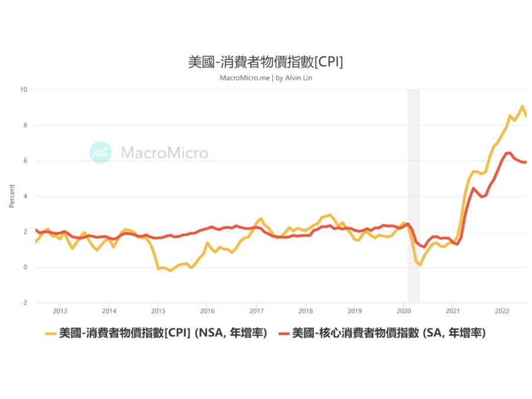Click the red core CPI legend marker
The image size is (532, 399).
point(285,334)
